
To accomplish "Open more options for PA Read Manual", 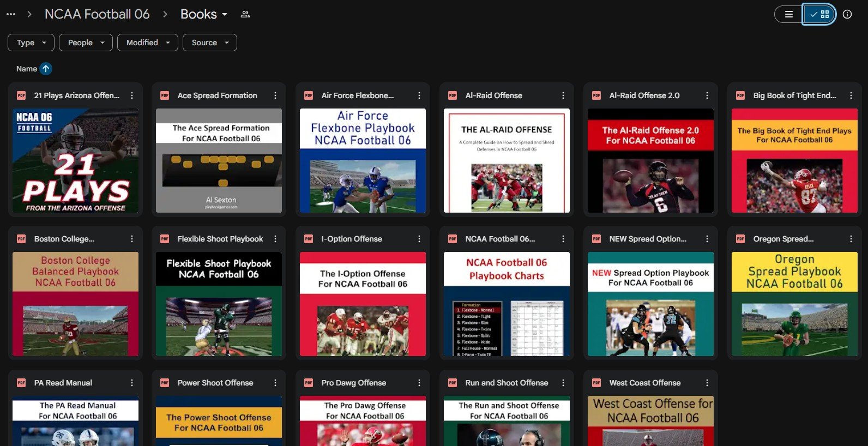I will click(132, 383).
